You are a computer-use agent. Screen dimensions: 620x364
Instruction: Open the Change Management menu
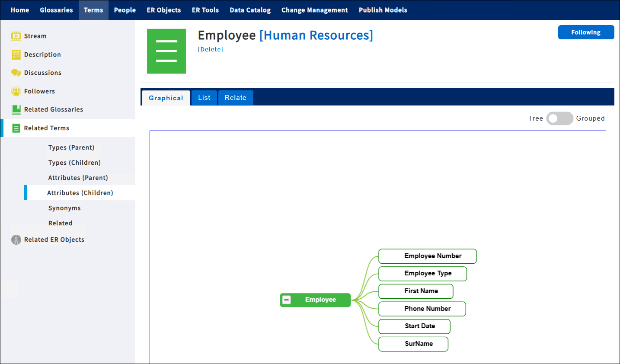tap(315, 10)
